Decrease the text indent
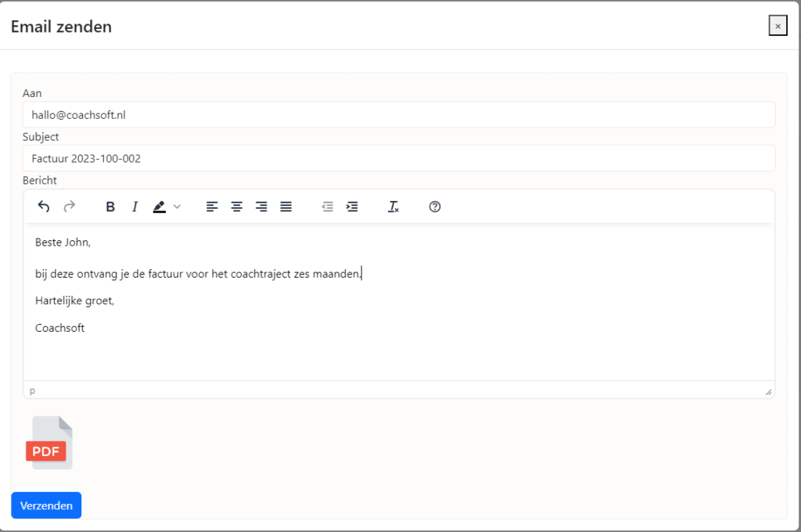Image resolution: width=801 pixels, height=532 pixels. click(327, 207)
